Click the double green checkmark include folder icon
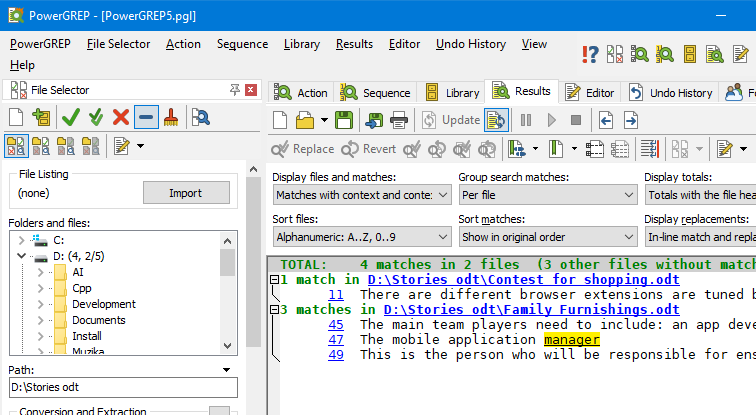Image resolution: width=756 pixels, height=415 pixels. 95,117
